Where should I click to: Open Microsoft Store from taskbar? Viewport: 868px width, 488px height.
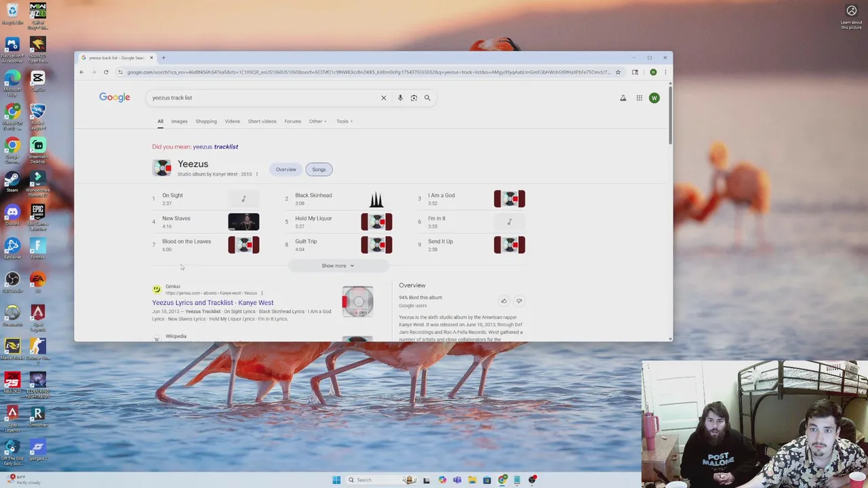pyautogui.click(x=487, y=480)
